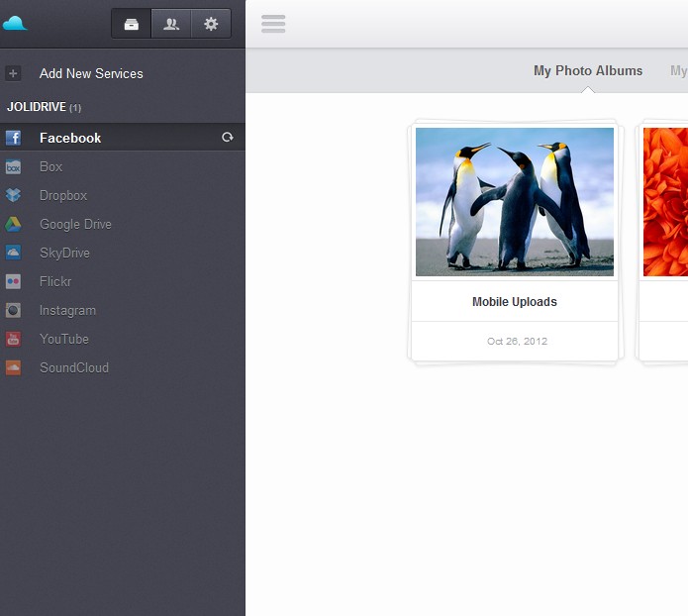Click the Oct 26, 2012 album date
Image resolution: width=688 pixels, height=616 pixels.
click(517, 341)
